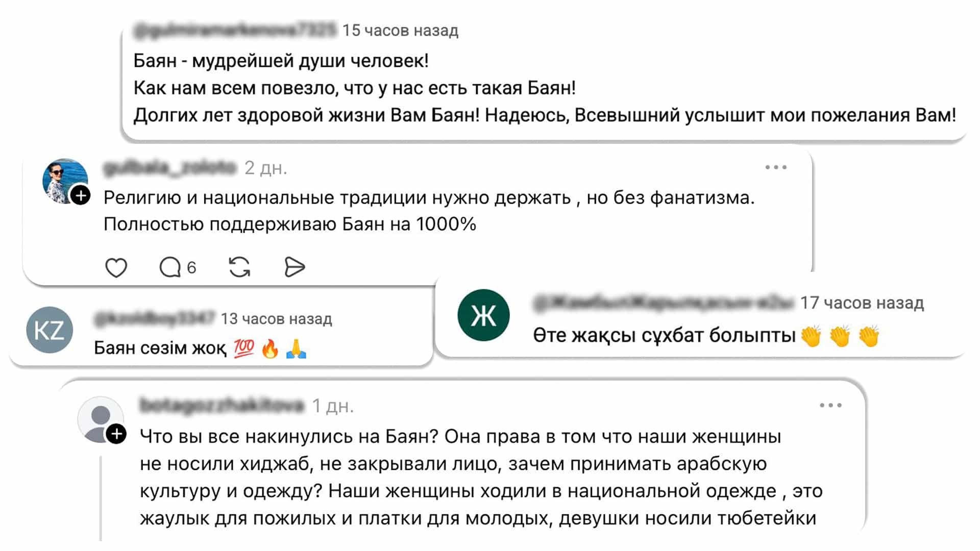Open blurred username beside '2 дн.' timestamp
The image size is (980, 551).
tap(170, 167)
